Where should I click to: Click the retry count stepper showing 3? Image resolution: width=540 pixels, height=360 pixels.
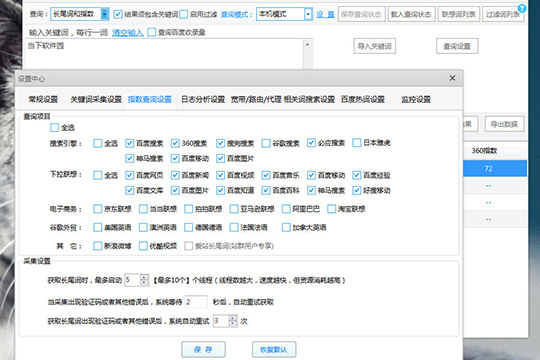tap(225, 321)
